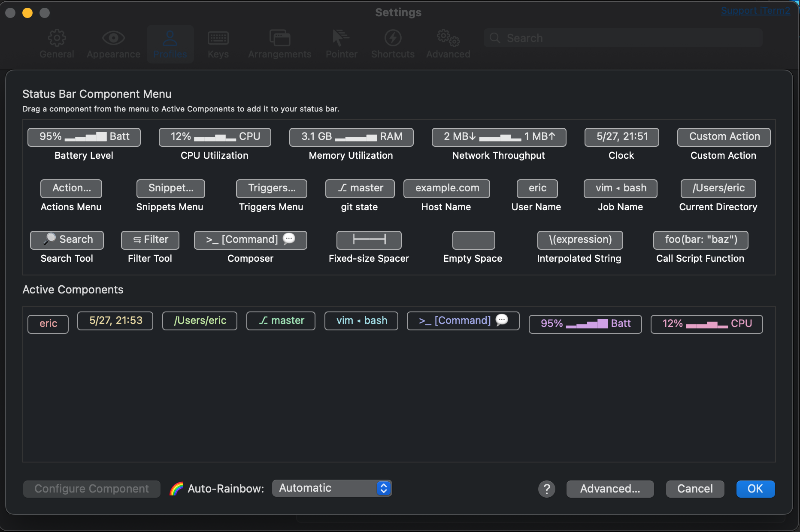800x532 pixels.
Task: Open the Support iTerm2 link
Action: pyautogui.click(x=755, y=11)
